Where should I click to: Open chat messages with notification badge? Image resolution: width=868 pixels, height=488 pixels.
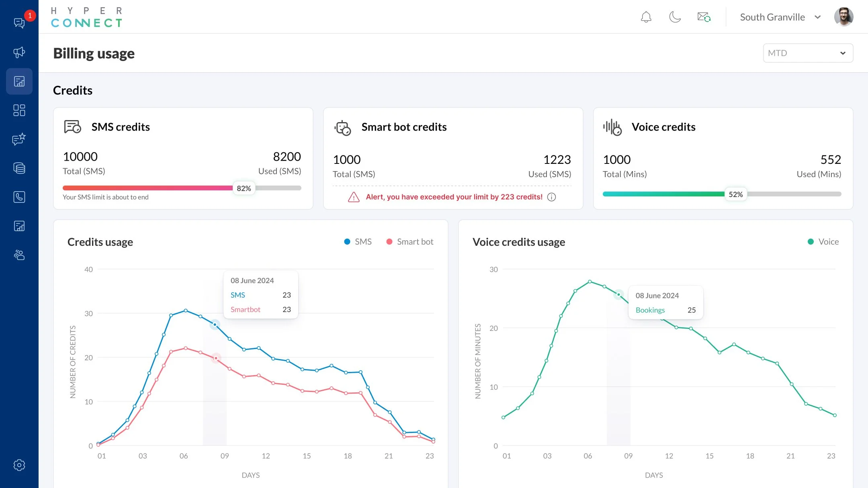pos(19,23)
